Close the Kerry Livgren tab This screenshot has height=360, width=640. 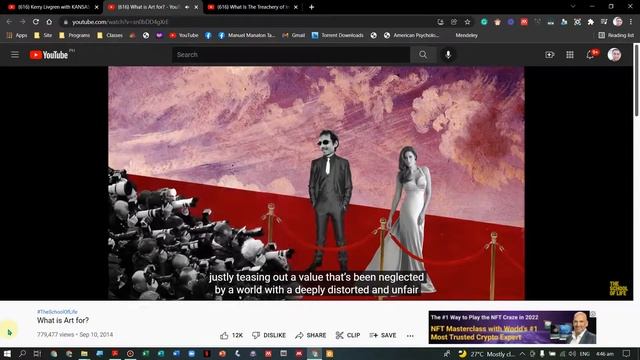(x=97, y=7)
